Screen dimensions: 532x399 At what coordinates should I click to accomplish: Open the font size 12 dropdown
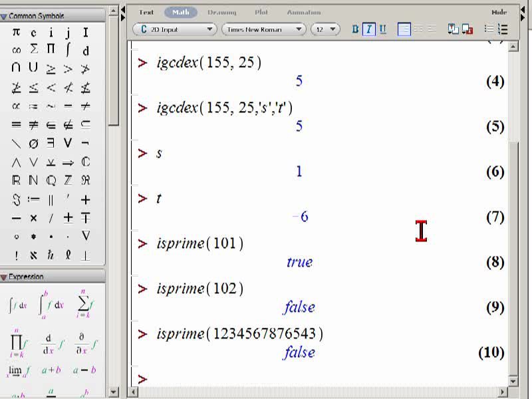click(325, 29)
